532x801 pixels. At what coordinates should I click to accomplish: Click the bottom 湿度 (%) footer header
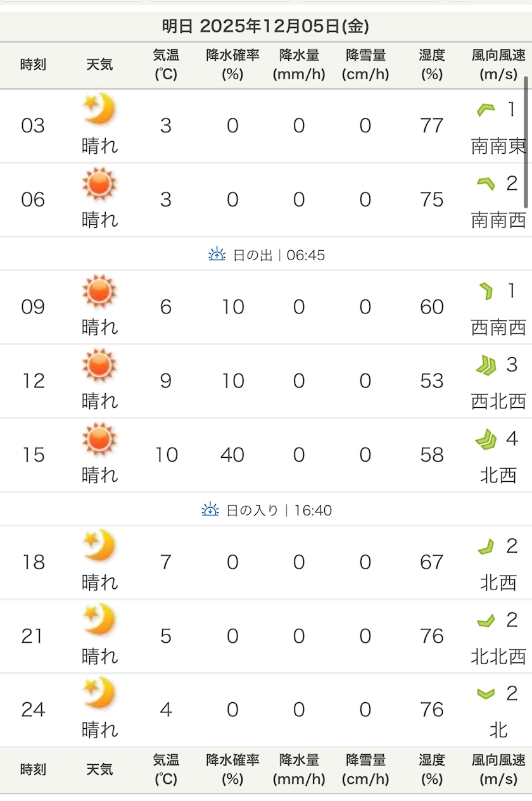(432, 769)
